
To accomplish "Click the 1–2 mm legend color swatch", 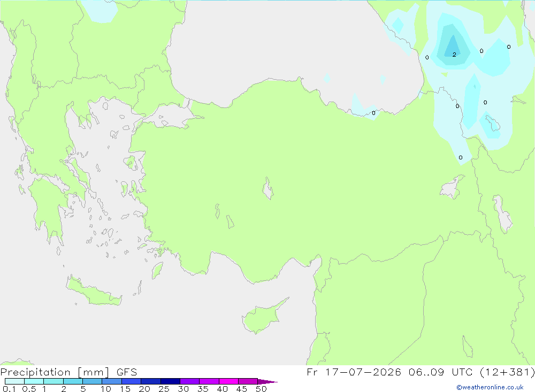I will point(53,381).
